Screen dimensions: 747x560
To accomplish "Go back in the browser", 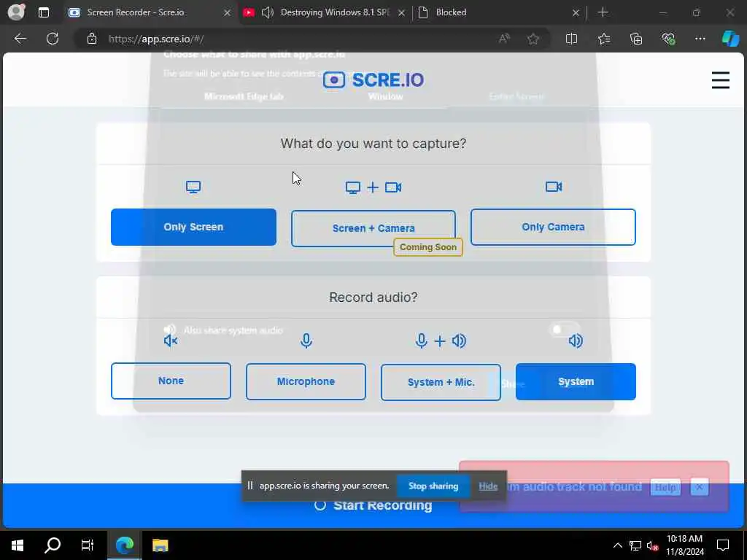I will tap(20, 39).
